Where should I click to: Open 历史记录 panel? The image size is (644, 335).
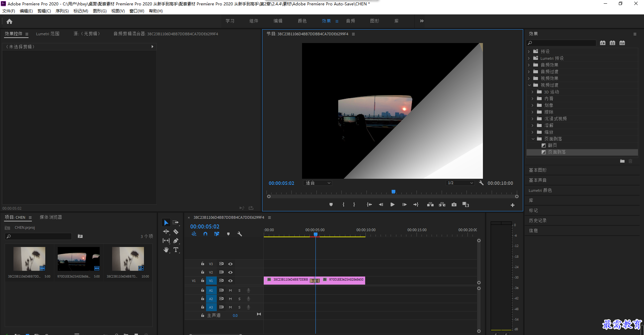pyautogui.click(x=538, y=221)
